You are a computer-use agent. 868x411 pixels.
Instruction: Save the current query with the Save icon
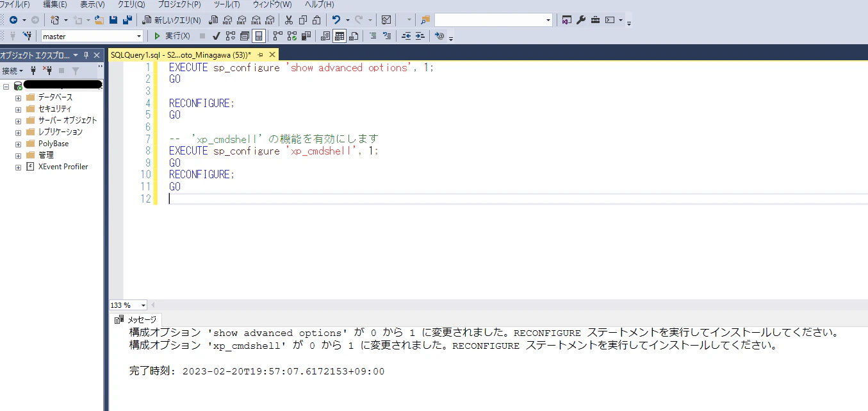point(113,20)
